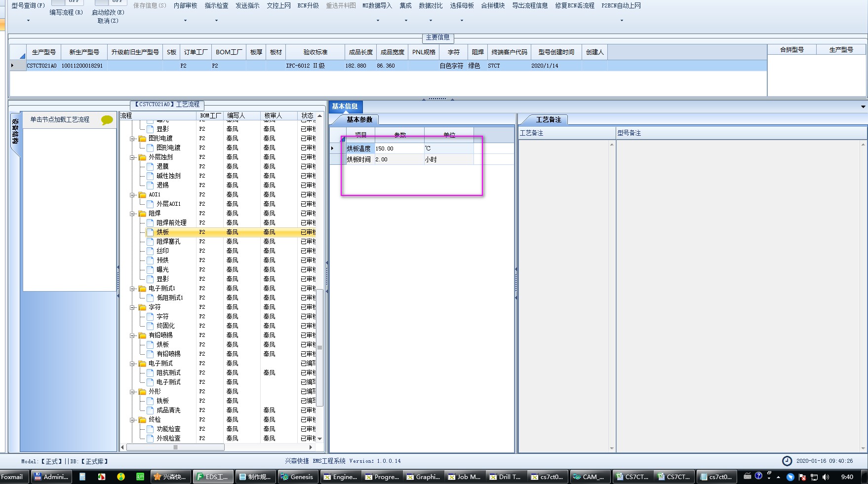Switch to the 基本信息 tab
This screenshot has width=868, height=484.
345,106
